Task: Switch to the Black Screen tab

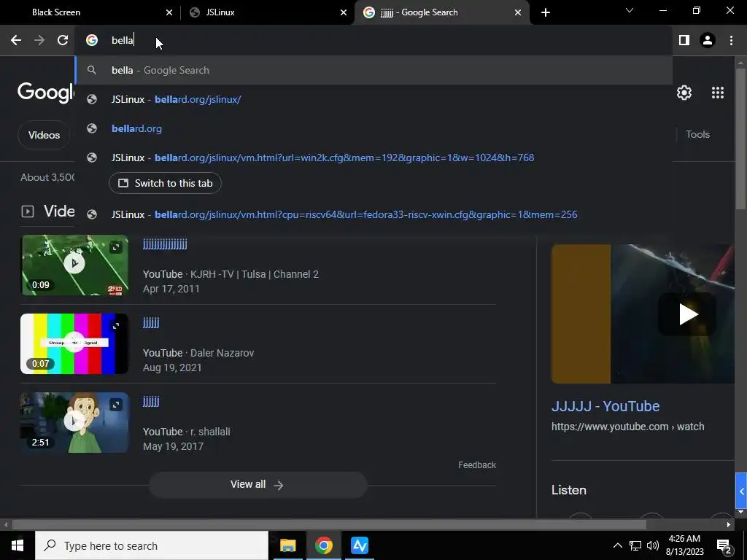Action: [x=90, y=12]
